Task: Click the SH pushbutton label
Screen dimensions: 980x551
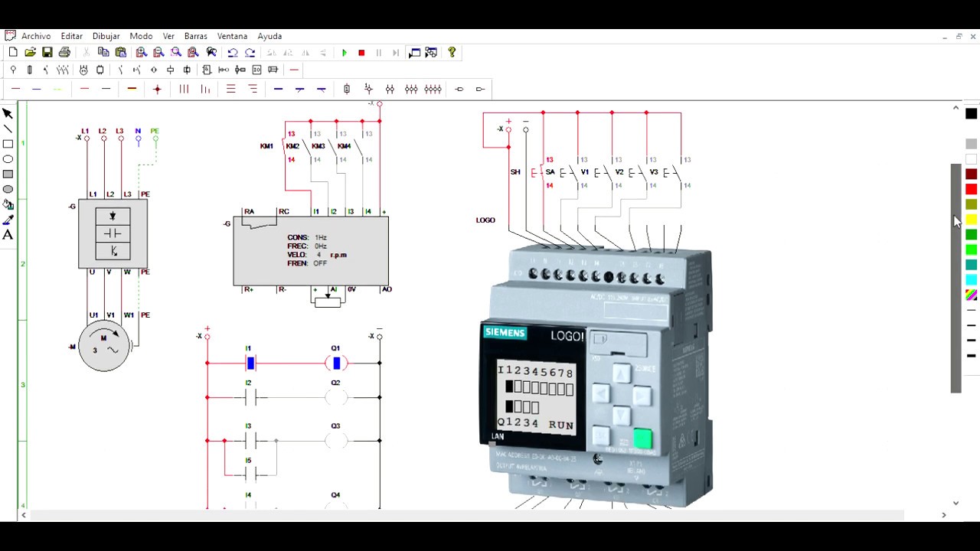Action: pyautogui.click(x=515, y=172)
